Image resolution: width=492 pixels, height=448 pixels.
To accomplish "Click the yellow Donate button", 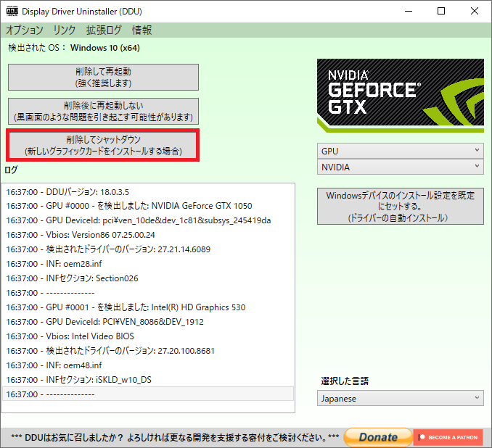I will pyautogui.click(x=378, y=437).
